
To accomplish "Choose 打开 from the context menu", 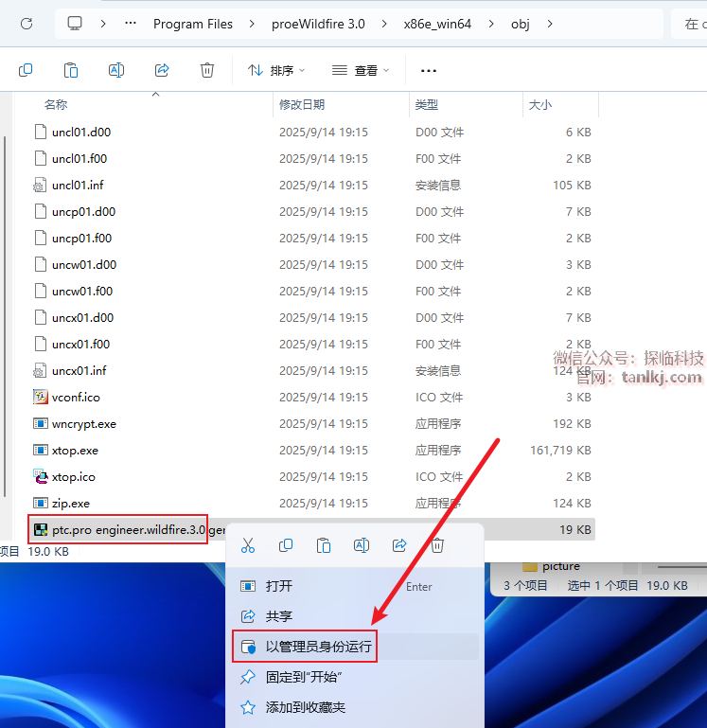I will pos(279,586).
